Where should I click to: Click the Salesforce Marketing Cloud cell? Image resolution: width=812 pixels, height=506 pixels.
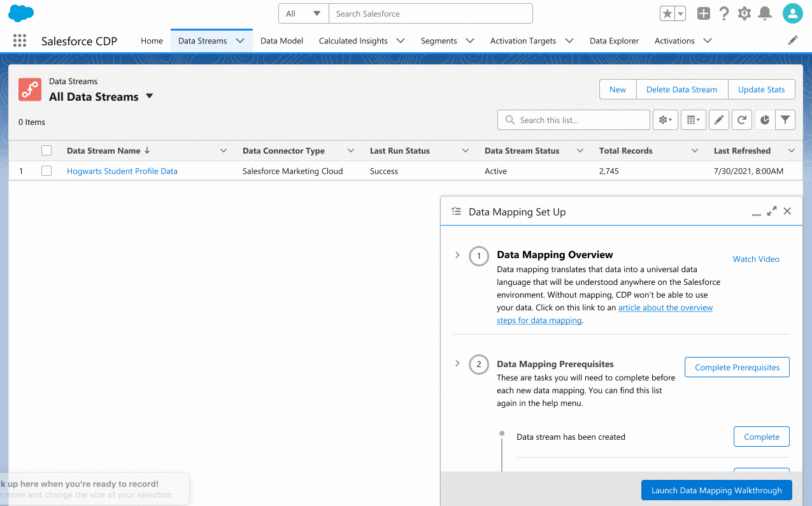[x=292, y=171]
